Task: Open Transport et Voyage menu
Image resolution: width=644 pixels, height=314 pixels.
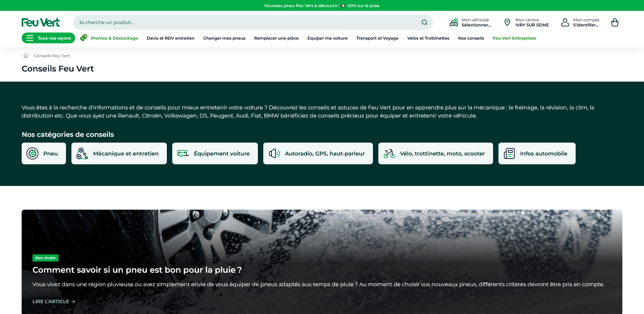Action: click(x=377, y=38)
